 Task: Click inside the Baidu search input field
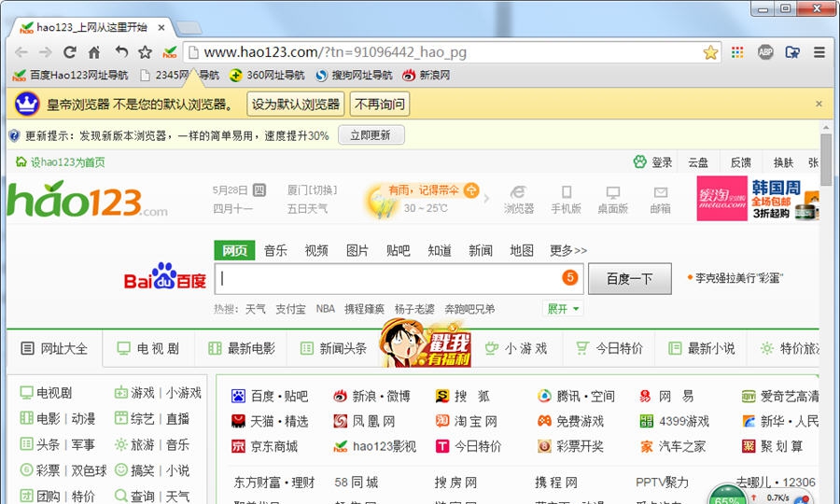pos(399,278)
